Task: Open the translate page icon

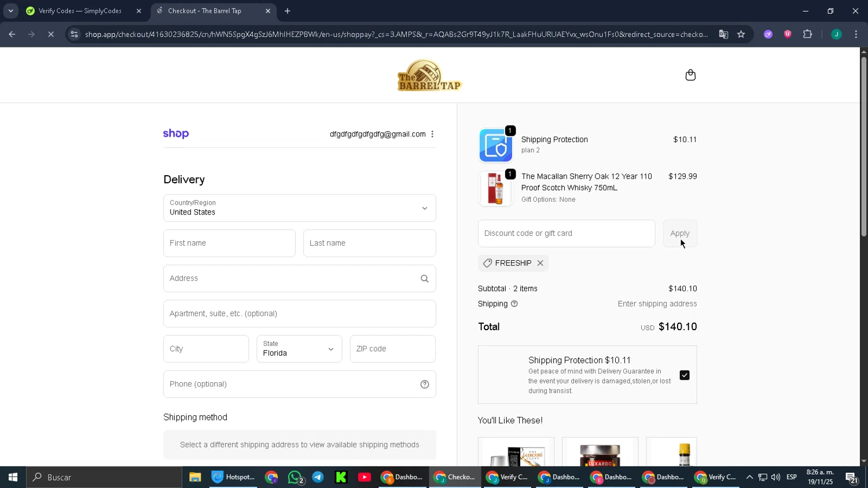Action: coord(723,34)
